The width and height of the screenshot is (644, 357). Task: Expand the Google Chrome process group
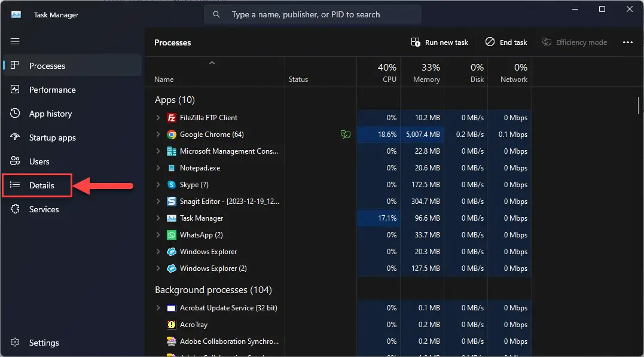pos(157,135)
